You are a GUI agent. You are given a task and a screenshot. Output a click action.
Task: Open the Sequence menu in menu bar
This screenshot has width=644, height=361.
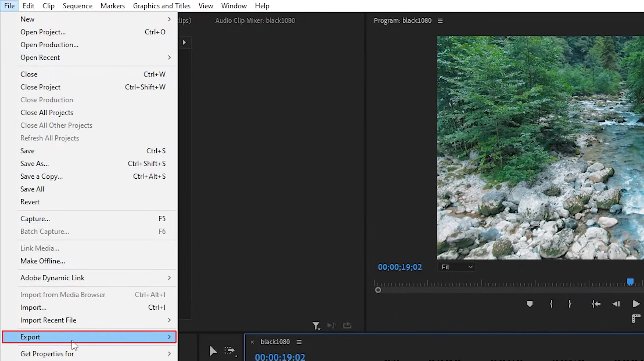pyautogui.click(x=77, y=6)
